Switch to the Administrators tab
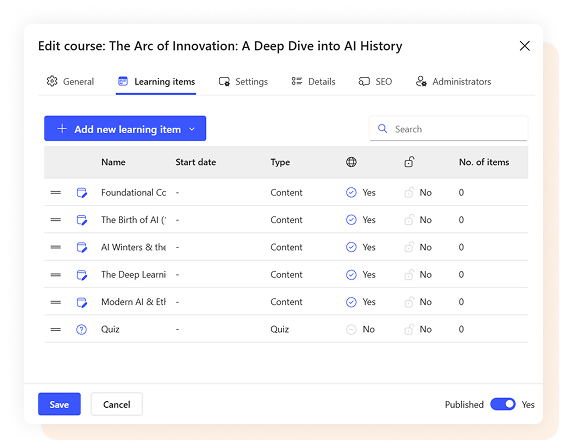 (x=453, y=82)
